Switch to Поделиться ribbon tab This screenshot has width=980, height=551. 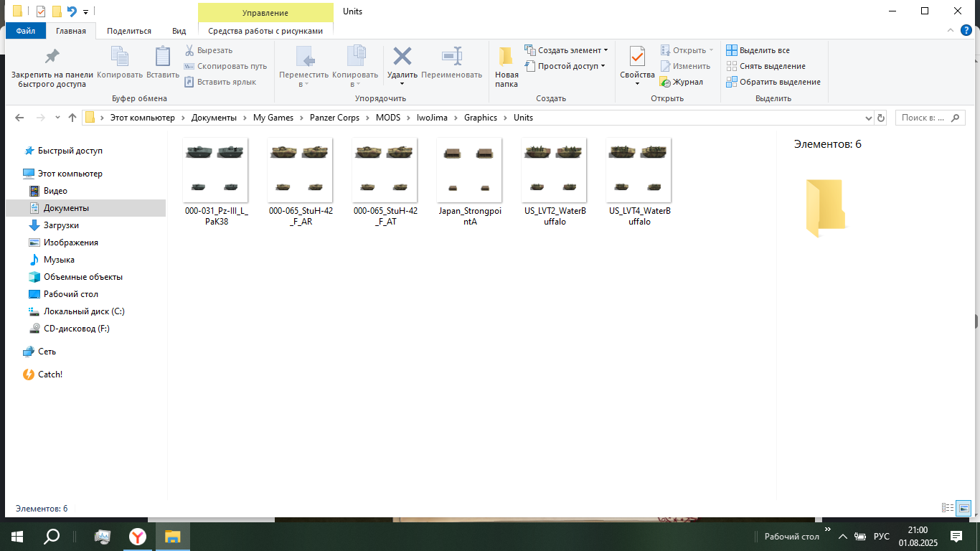coord(129,31)
